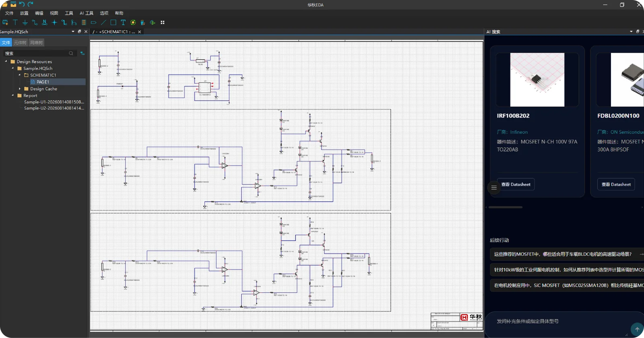Open the 编辑 menu
This screenshot has height=338, width=644.
(39, 13)
